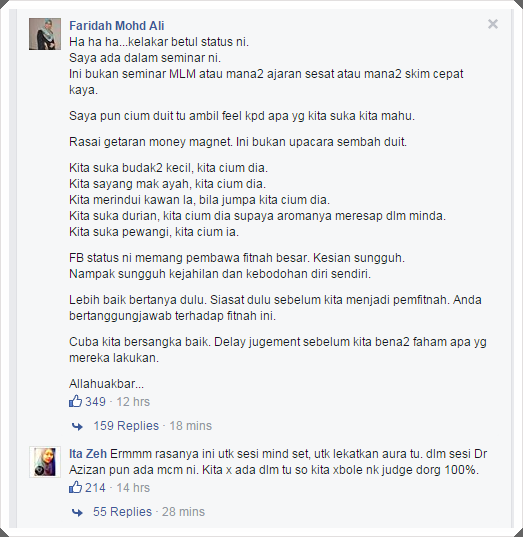Hide Faridah's comment with the X icon
Image resolution: width=523 pixels, height=537 pixels.
point(493,24)
